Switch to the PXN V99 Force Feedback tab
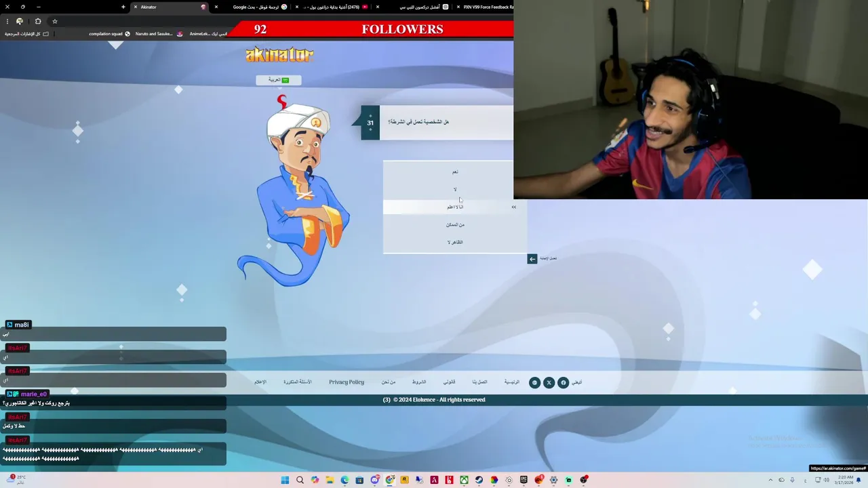Viewport: 868px width, 488px height. point(485,7)
